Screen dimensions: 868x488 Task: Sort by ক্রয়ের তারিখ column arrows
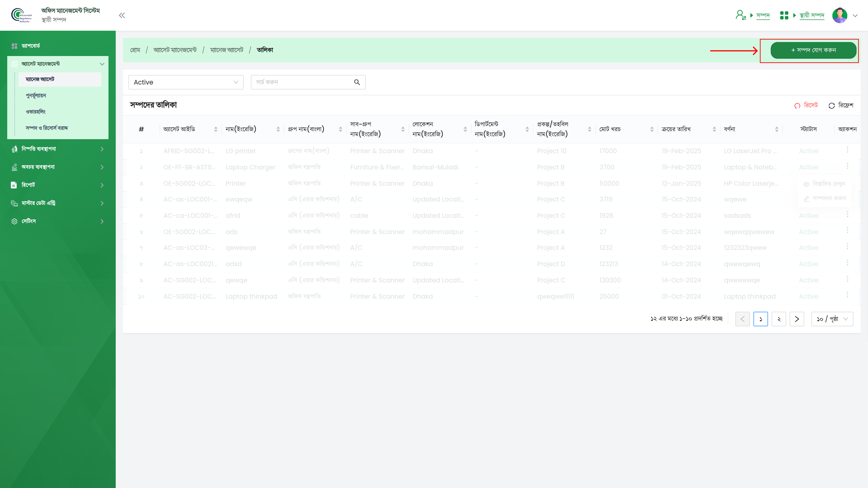tap(714, 129)
